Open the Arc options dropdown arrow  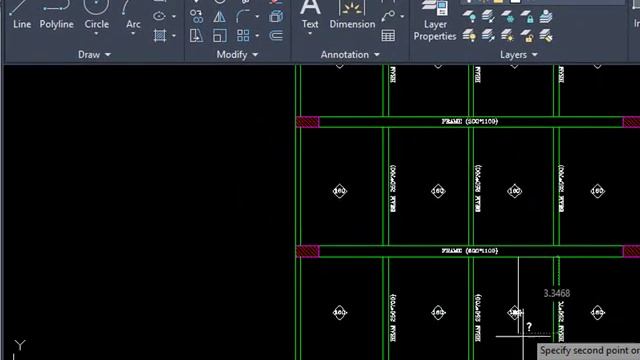point(133,34)
